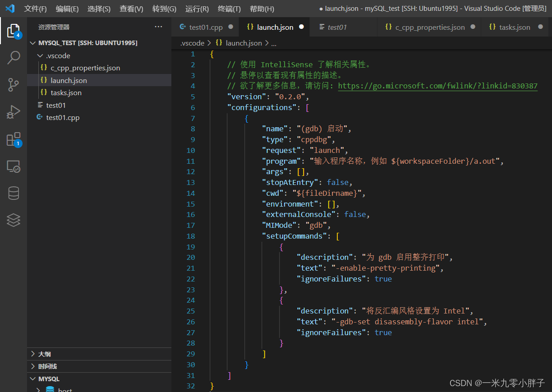This screenshot has height=392, width=552.
Task: Open the Explorer view in activity bar
Action: 14,31
